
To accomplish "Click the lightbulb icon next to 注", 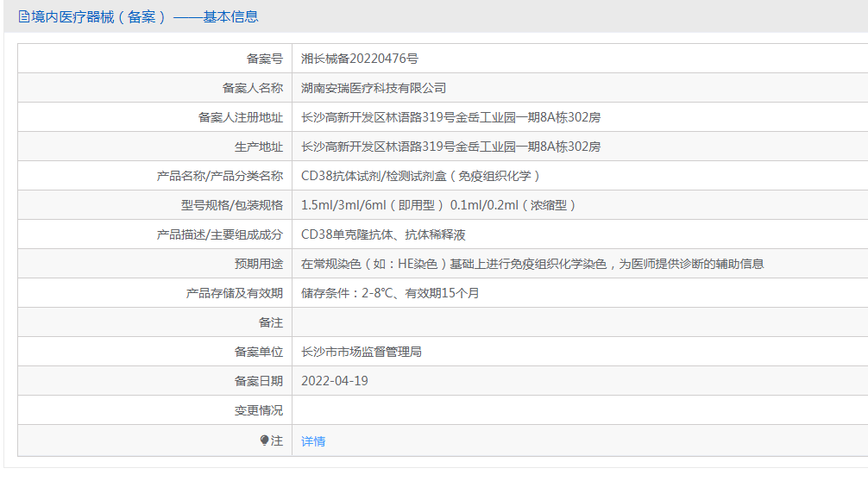I will tap(264, 440).
